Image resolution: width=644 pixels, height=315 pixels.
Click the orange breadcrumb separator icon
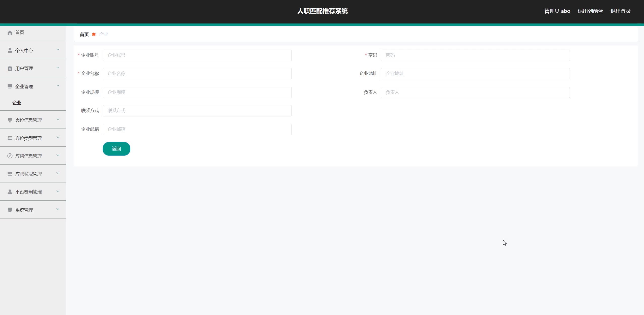pyautogui.click(x=94, y=34)
